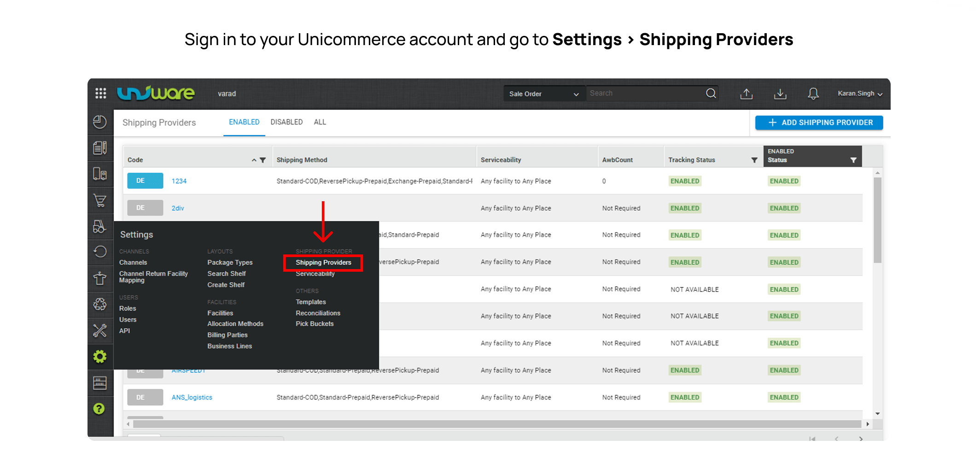Screen dimensions: 980x474
Task: Toggle the Enabled Status column filter
Action: tap(853, 160)
